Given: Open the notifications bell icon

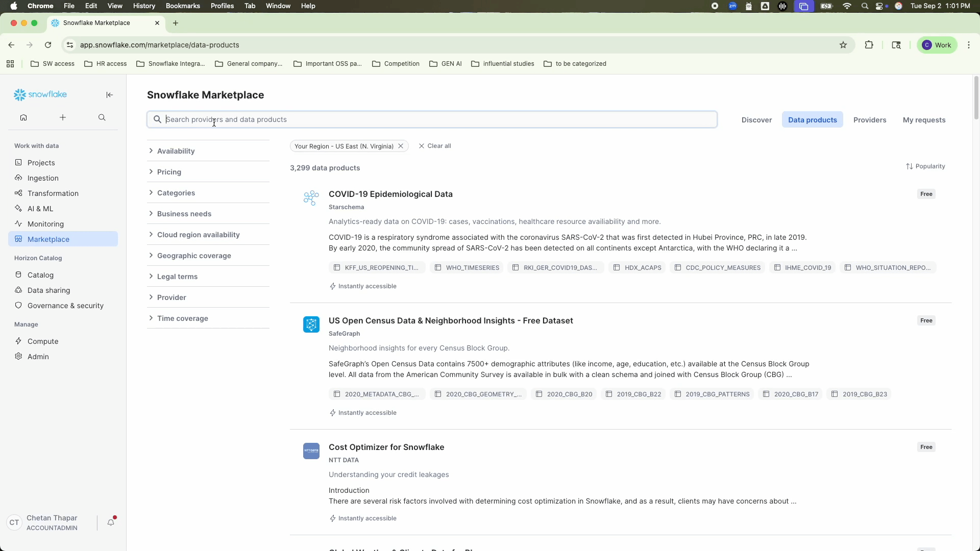Looking at the screenshot, I should tap(111, 522).
